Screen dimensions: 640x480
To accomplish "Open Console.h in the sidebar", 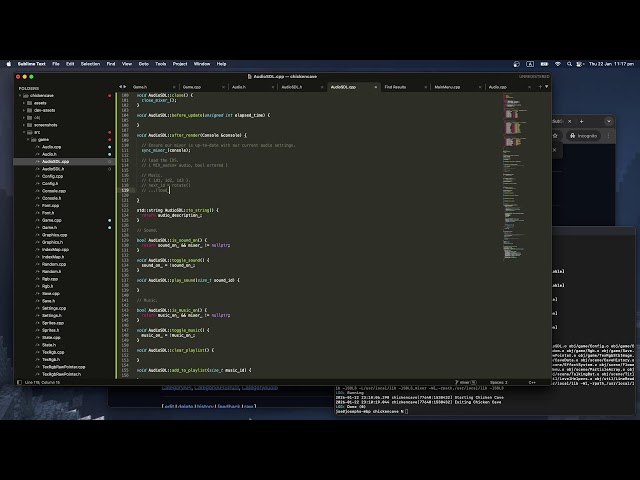I will pyautogui.click(x=51, y=198).
